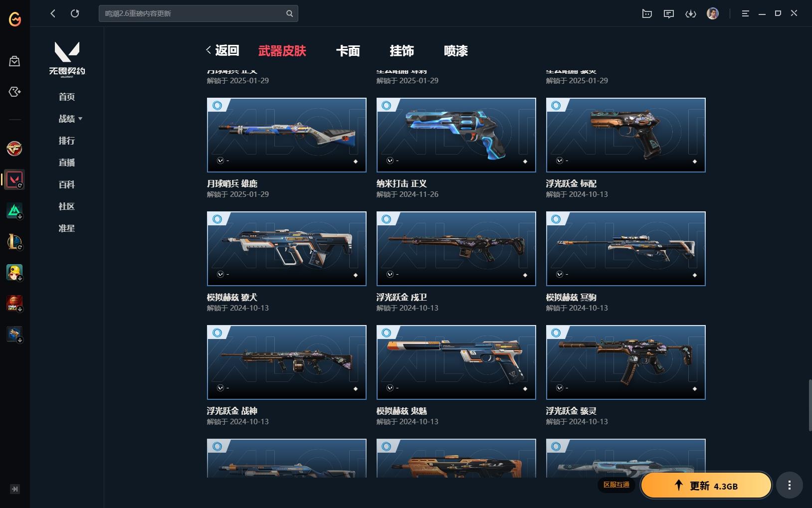Expand the collapsed sidebar arrow at bottom
Screen dimensions: 812x508
pos(15,489)
